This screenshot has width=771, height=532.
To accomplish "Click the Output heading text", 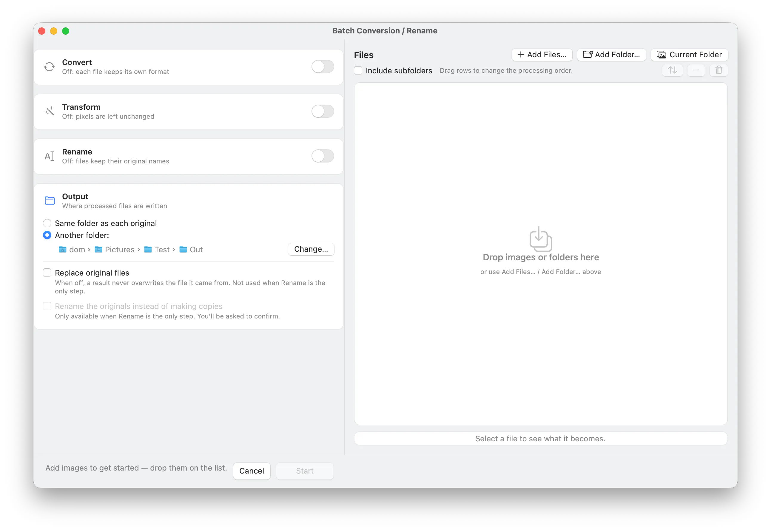I will (75, 196).
